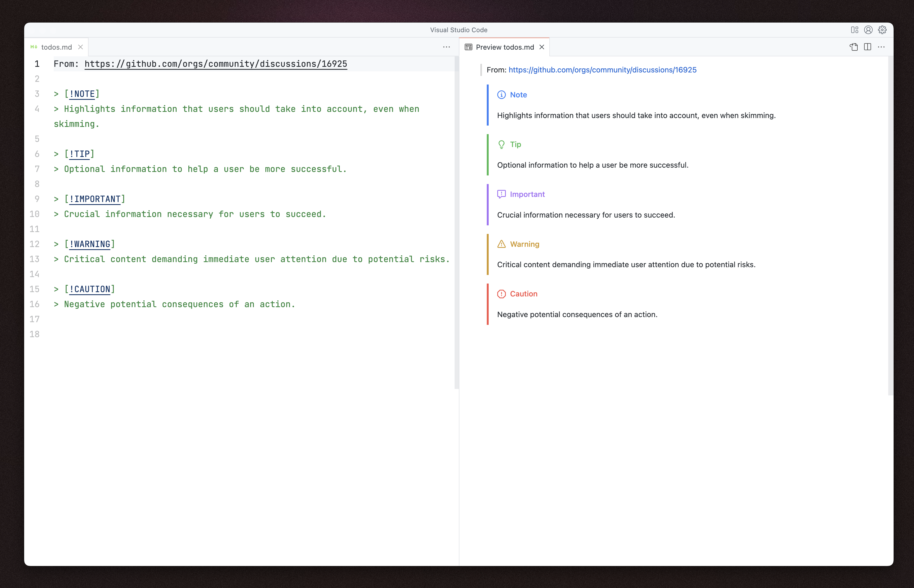
Task: Select the todos.md editor tab
Action: (x=56, y=47)
